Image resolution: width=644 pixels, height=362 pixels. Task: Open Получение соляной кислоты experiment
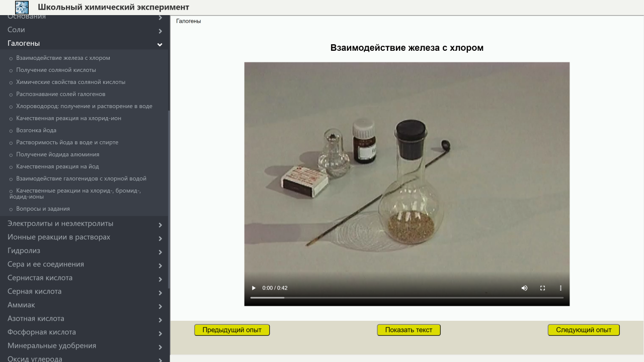coord(56,70)
